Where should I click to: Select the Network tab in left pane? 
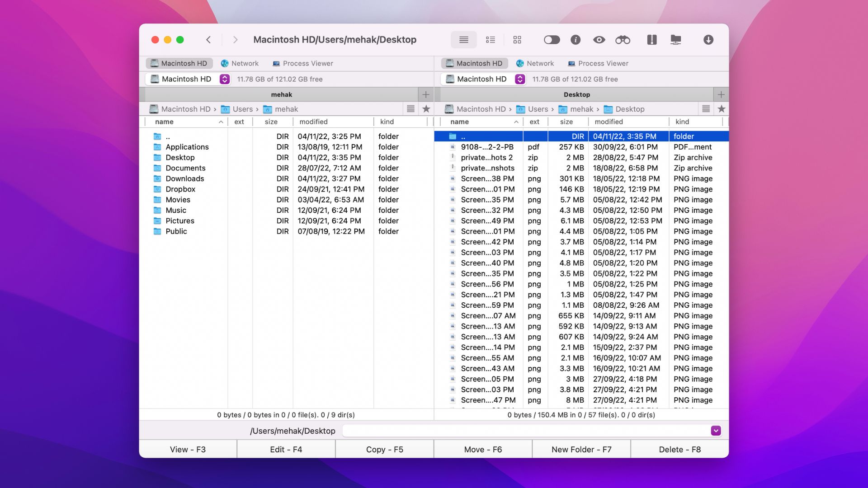245,63
